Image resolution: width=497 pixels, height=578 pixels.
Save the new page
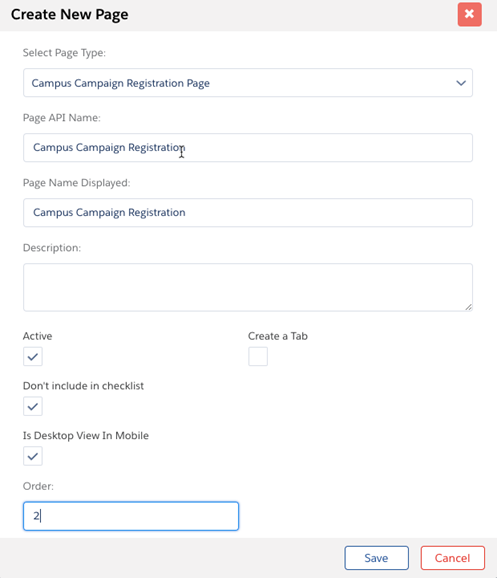tap(376, 558)
